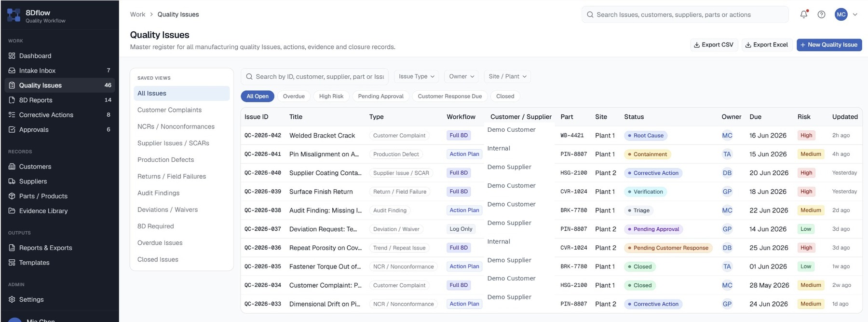Click the DB owner avatar for QC-2026-040

point(727,173)
